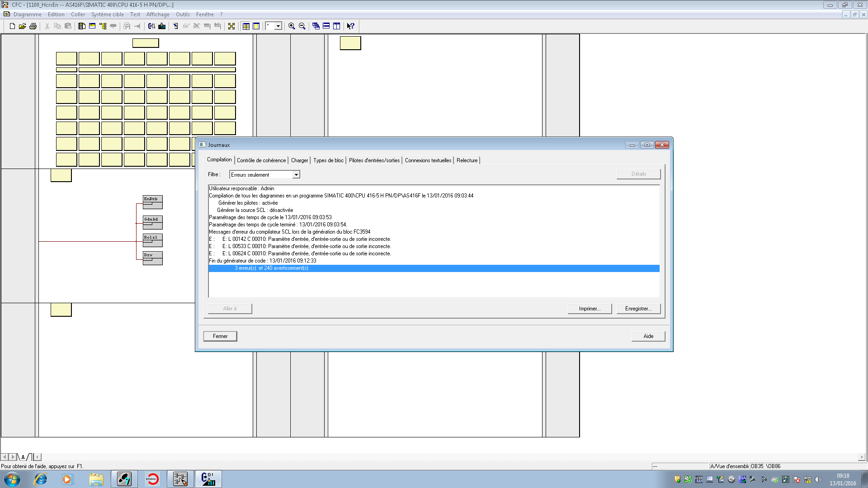Click the Zoom in magnifier icon
The width and height of the screenshot is (868, 488).
click(x=292, y=26)
